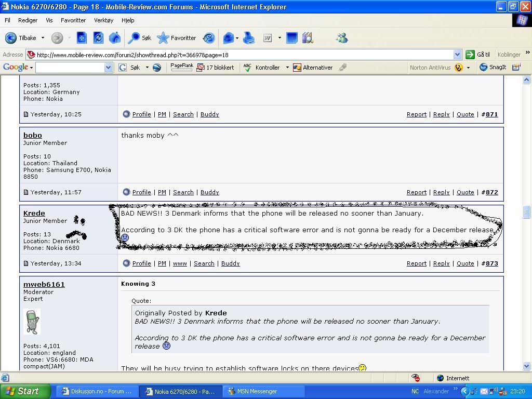The width and height of the screenshot is (532, 399).
Task: Click the page scrollbar down arrow
Action: (x=526, y=366)
